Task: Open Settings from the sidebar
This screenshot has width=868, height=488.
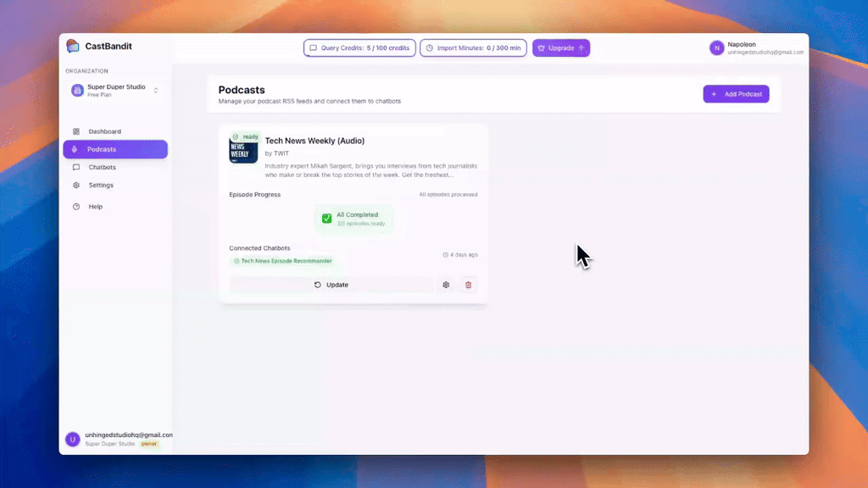Action: (x=101, y=185)
